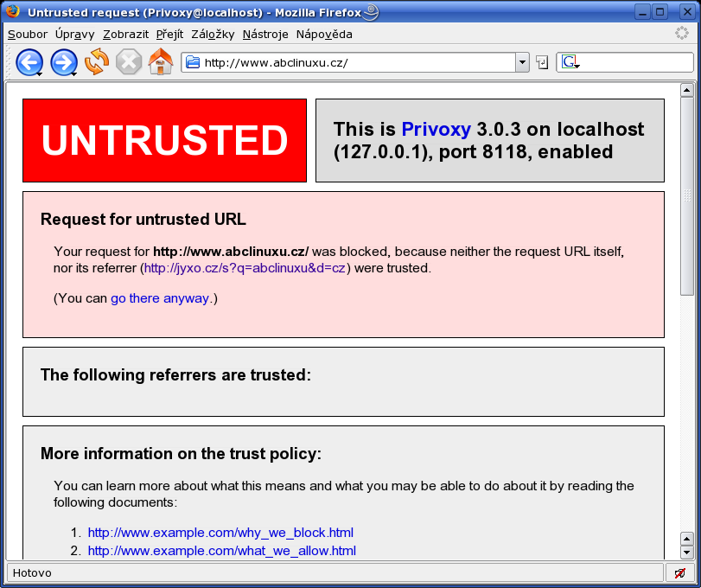Click the activity throbber in the menu bar
Screen dimensions: 701x588
(x=682, y=33)
